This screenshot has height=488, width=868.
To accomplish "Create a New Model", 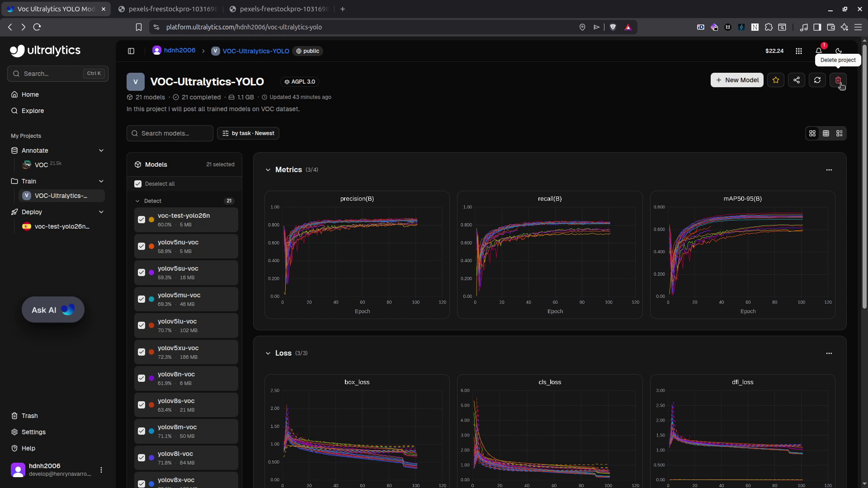I will click(x=736, y=80).
